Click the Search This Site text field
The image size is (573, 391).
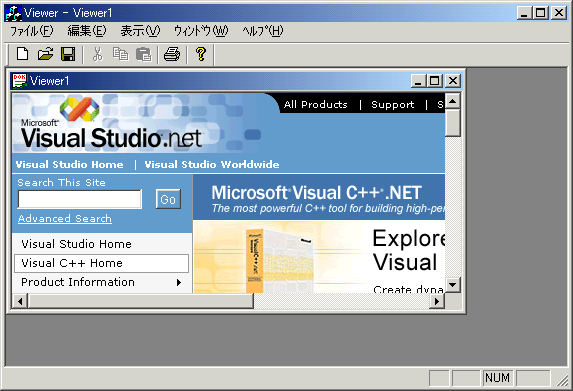coord(80,199)
